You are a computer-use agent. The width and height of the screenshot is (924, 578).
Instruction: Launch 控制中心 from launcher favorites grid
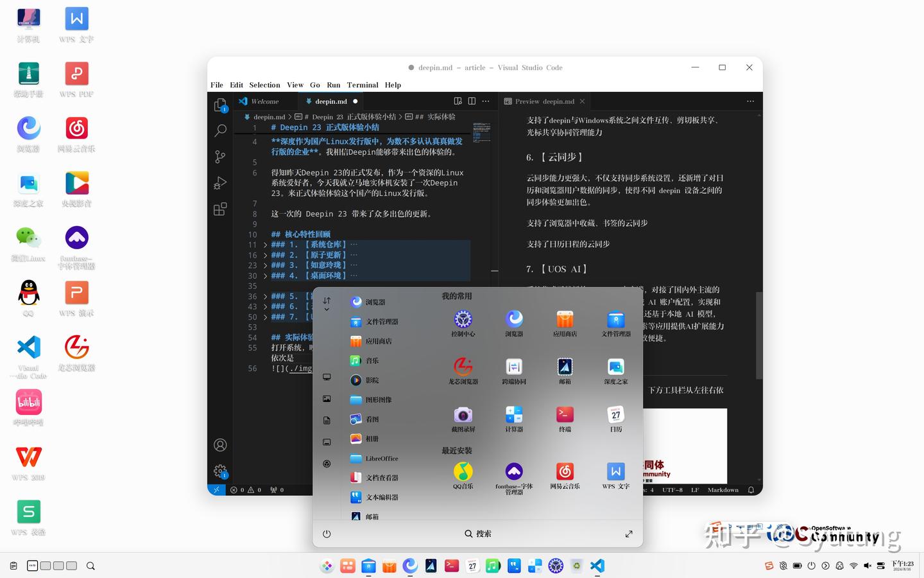pyautogui.click(x=463, y=323)
